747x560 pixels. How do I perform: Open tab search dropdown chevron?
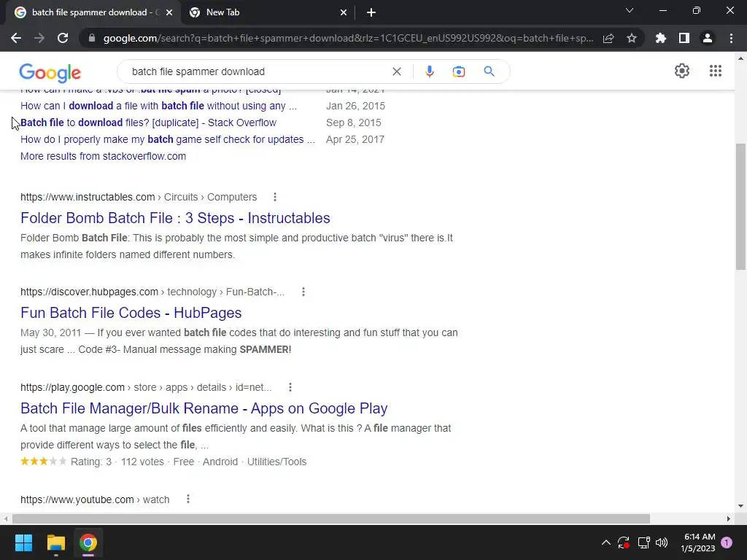point(630,10)
